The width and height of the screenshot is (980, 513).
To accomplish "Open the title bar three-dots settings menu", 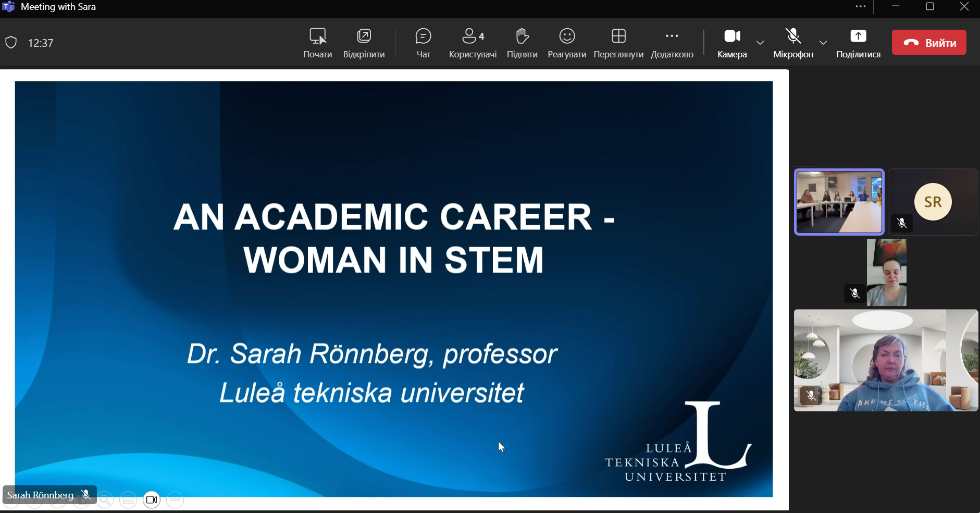I will point(861,7).
